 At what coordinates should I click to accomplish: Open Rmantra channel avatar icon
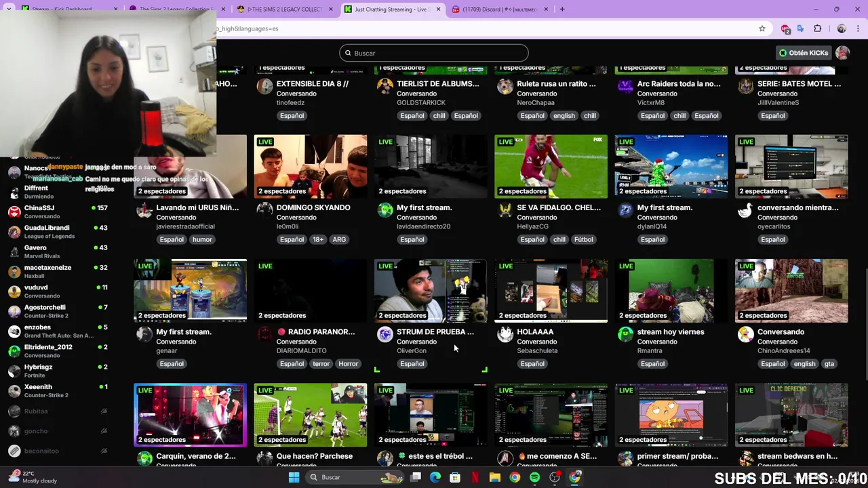tap(625, 333)
